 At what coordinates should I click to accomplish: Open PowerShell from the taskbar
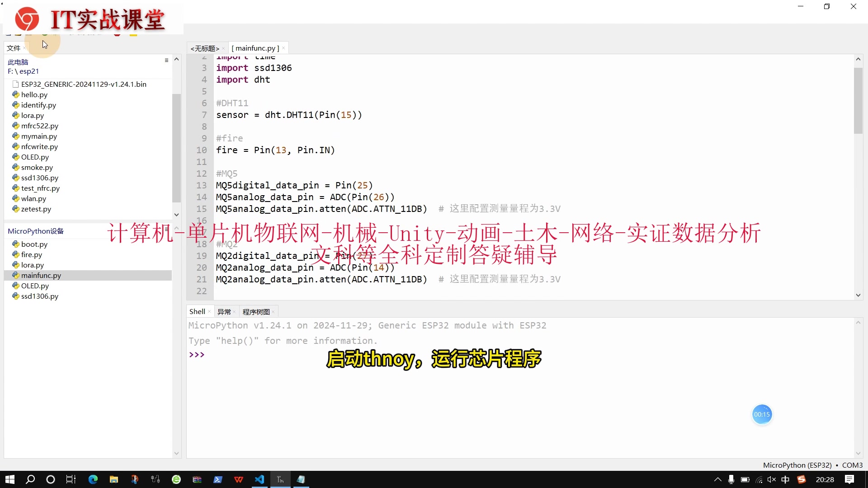tap(218, 479)
